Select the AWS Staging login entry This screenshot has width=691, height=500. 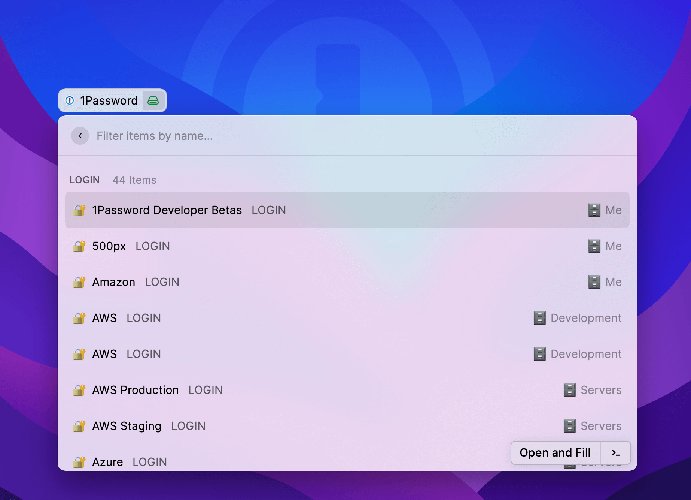tap(347, 426)
